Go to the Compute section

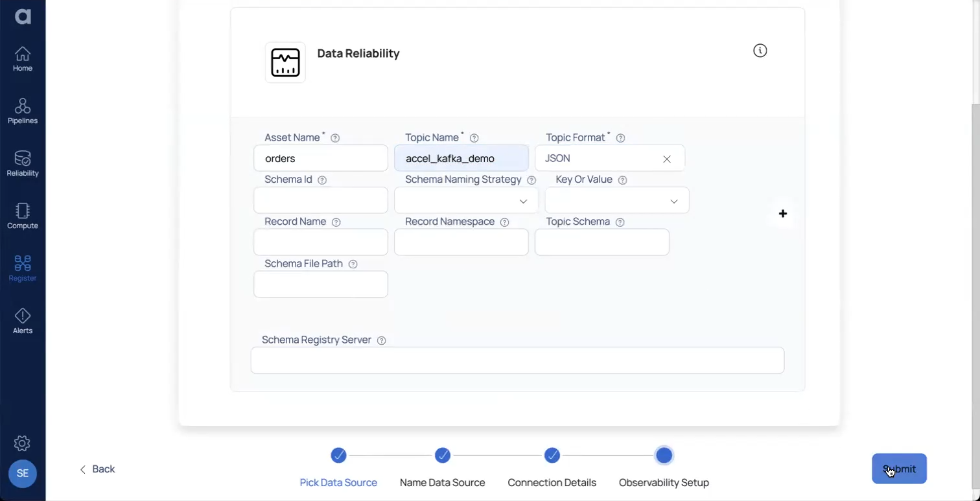tap(23, 215)
